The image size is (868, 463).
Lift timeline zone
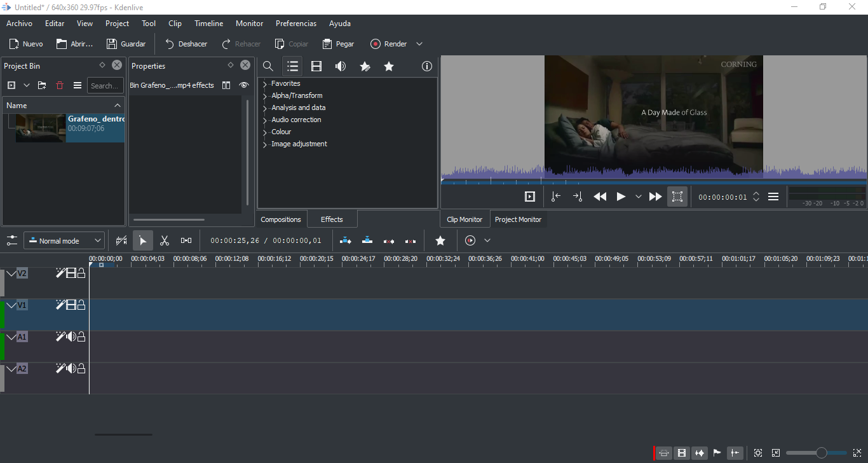(x=410, y=240)
